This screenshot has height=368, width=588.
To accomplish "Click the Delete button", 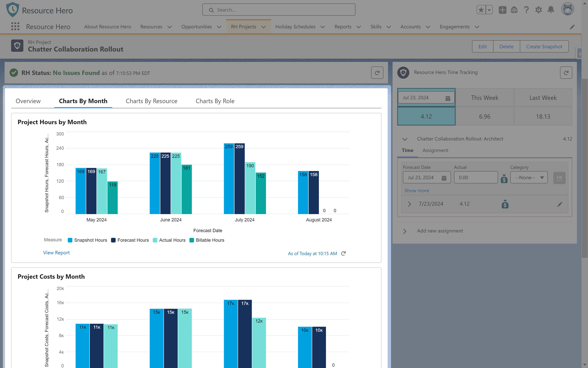I will pos(506,47).
